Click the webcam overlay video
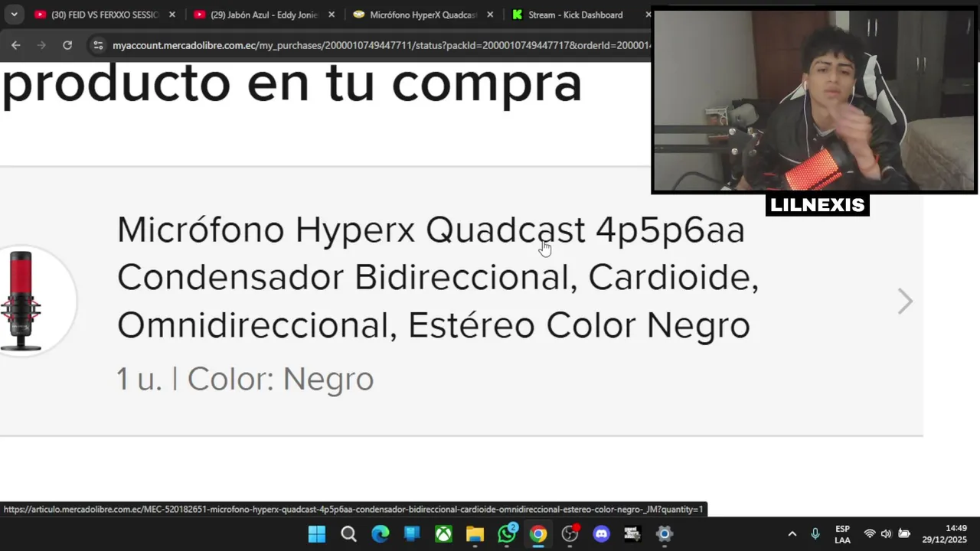The height and width of the screenshot is (551, 980). click(x=815, y=100)
